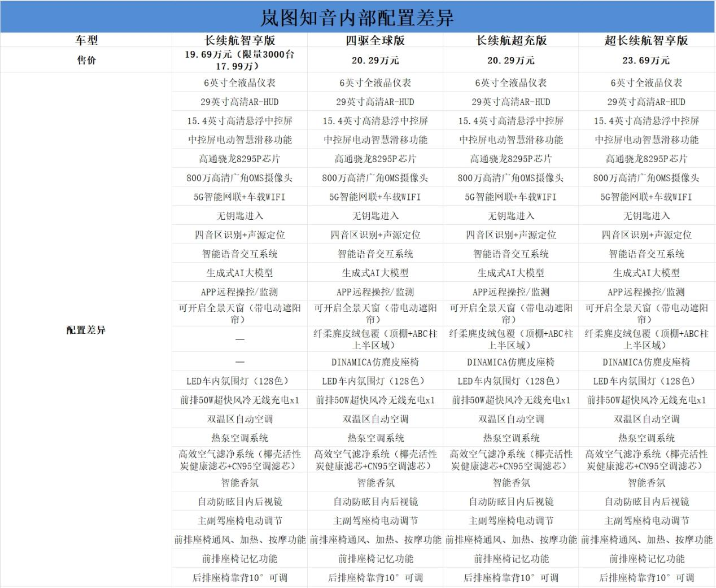
Task: Click APP远程操控/监测 in the 长续航超充版 column
Action: [511, 292]
